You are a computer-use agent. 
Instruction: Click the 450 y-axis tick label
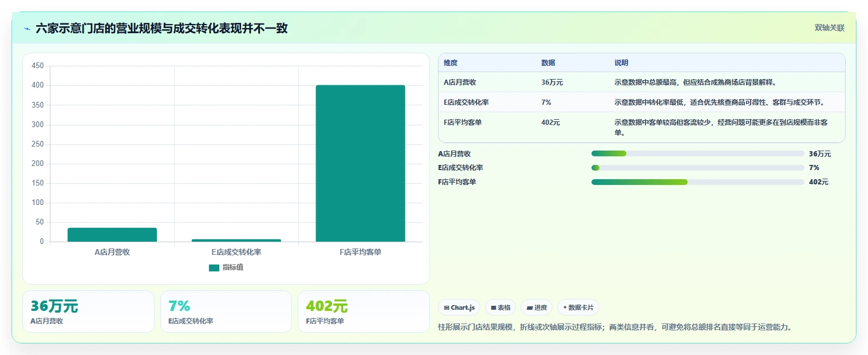click(38, 66)
